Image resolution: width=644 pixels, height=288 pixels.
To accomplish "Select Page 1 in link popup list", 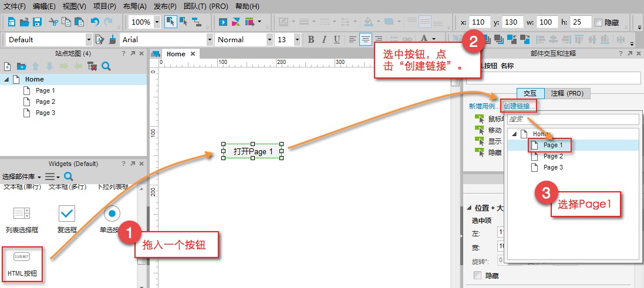I will coord(552,145).
